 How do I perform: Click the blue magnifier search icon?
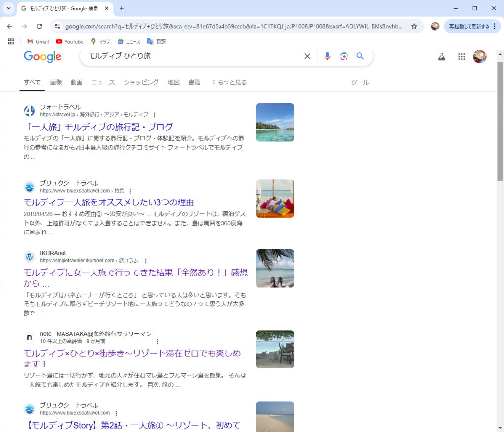point(360,56)
